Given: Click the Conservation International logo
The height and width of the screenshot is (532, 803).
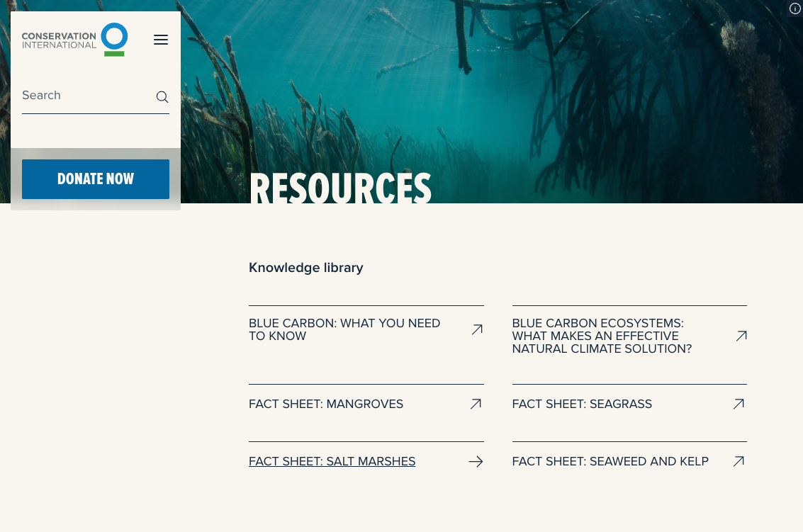Looking at the screenshot, I should (74, 39).
